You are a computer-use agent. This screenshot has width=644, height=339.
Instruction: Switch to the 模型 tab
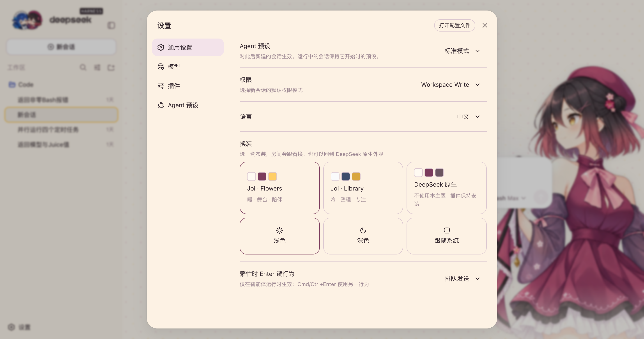(x=188, y=67)
